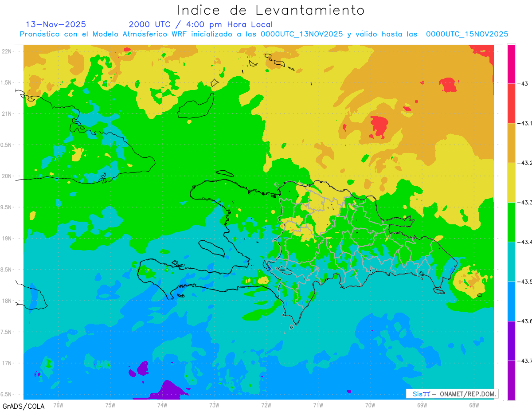Click the '20N' latitude label
This screenshot has height=411, width=532.
tap(7, 176)
